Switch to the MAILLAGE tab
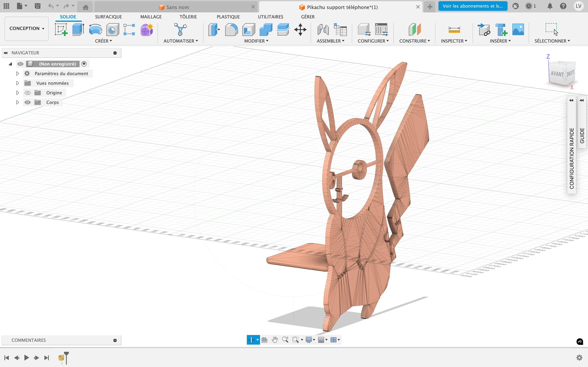 pos(151,17)
